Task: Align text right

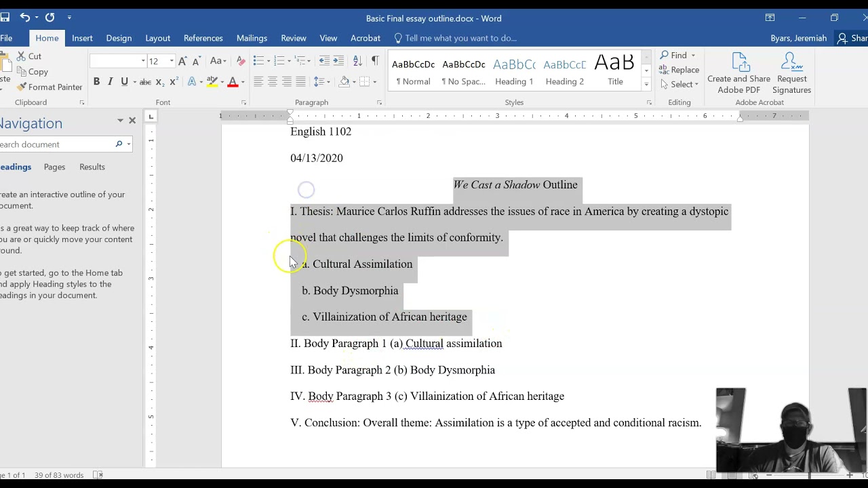Action: 286,82
